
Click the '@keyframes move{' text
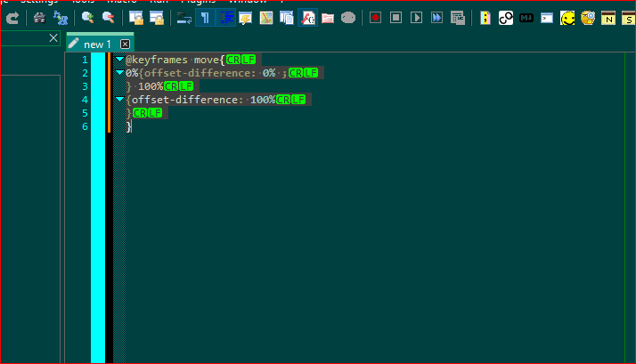tap(175, 60)
